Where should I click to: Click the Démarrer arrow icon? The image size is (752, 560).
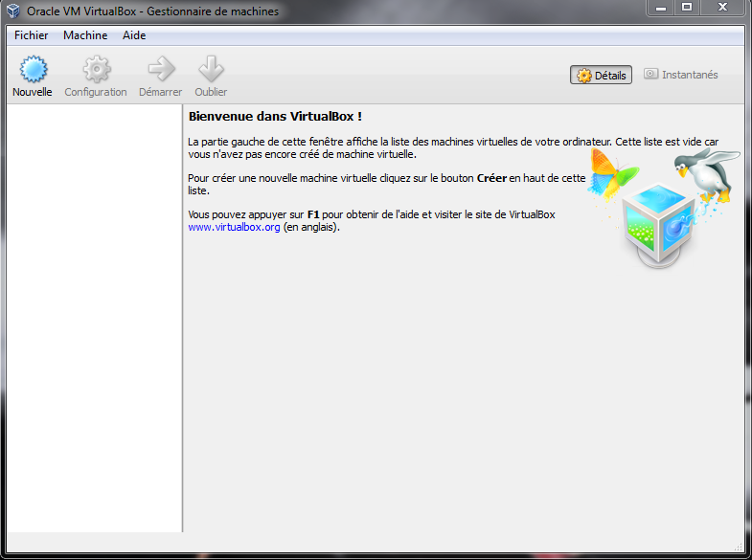tap(162, 69)
